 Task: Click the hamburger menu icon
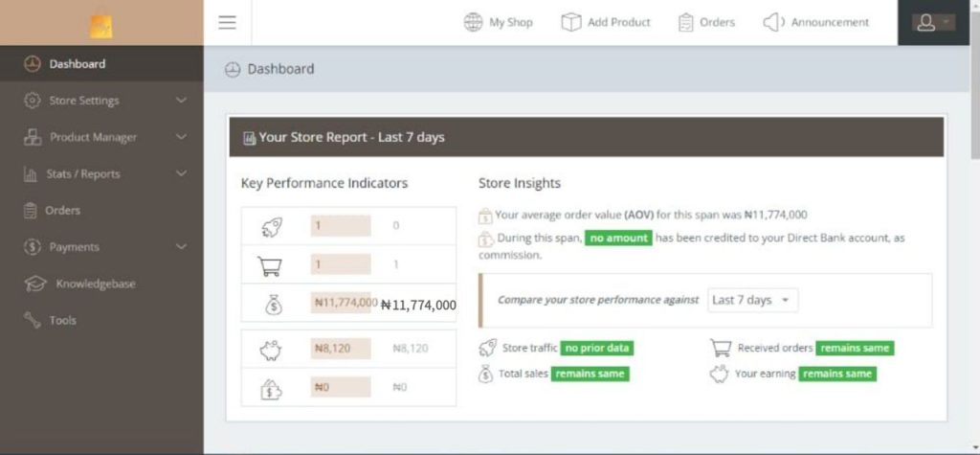pyautogui.click(x=227, y=22)
